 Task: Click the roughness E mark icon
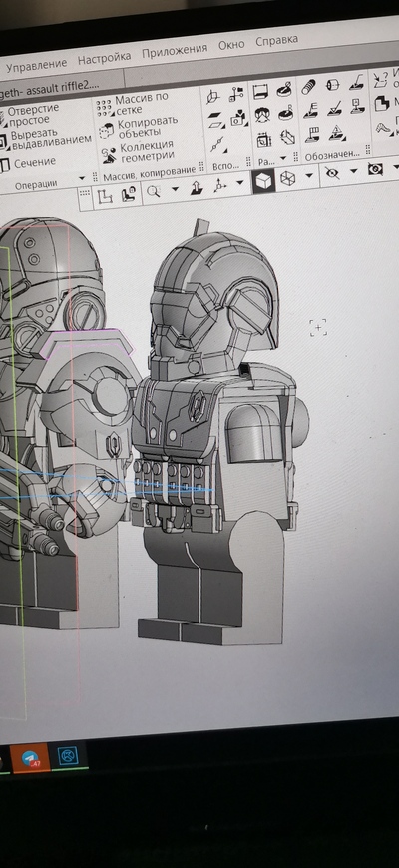click(x=310, y=110)
